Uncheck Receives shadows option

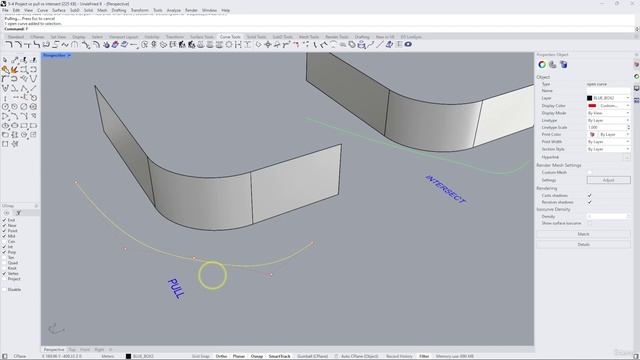[589, 202]
